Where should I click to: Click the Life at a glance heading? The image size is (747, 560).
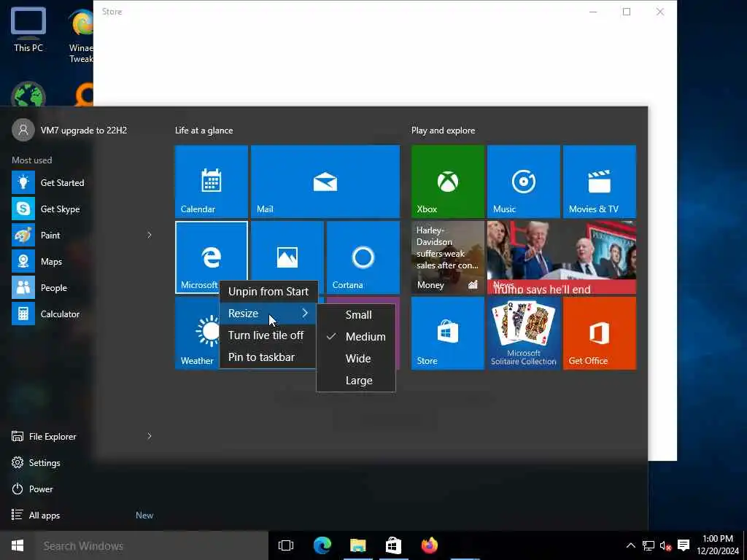pyautogui.click(x=204, y=131)
